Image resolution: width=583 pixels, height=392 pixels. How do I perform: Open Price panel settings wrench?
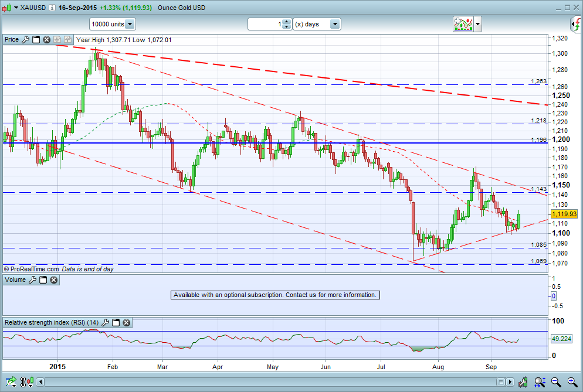(x=25, y=40)
